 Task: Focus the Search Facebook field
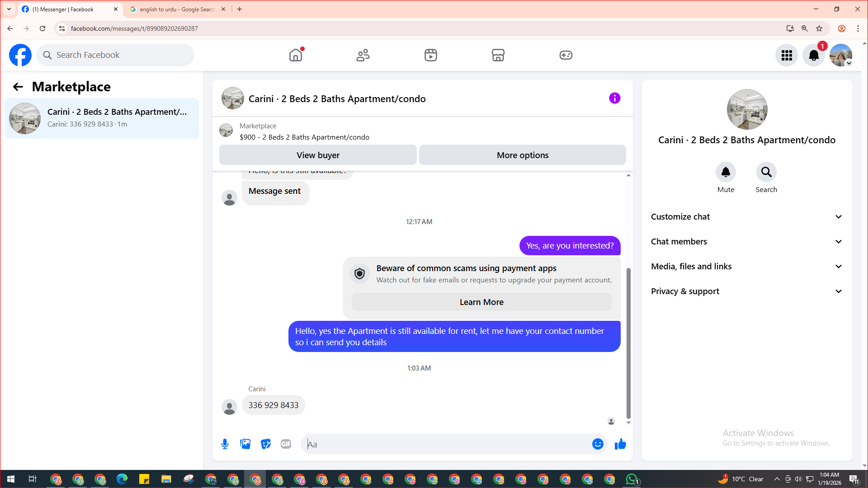click(x=115, y=55)
